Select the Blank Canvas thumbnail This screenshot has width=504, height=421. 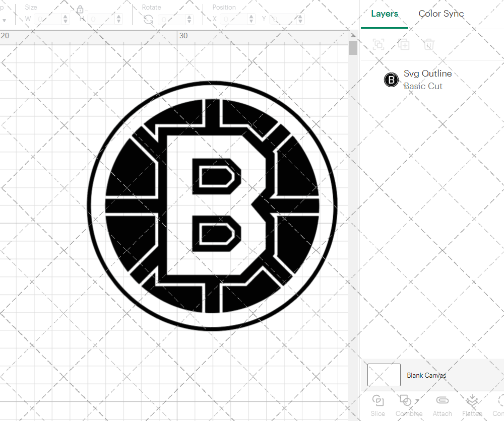click(x=384, y=375)
